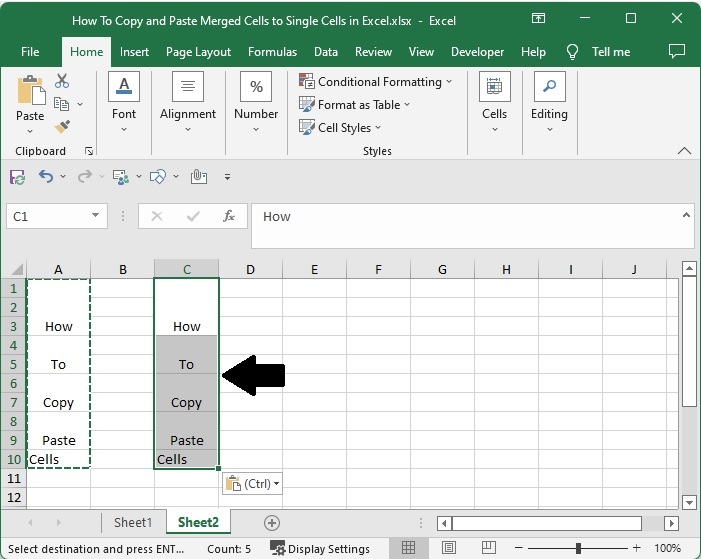Switch to Normal view in status bar
The image size is (701, 559).
click(x=409, y=548)
